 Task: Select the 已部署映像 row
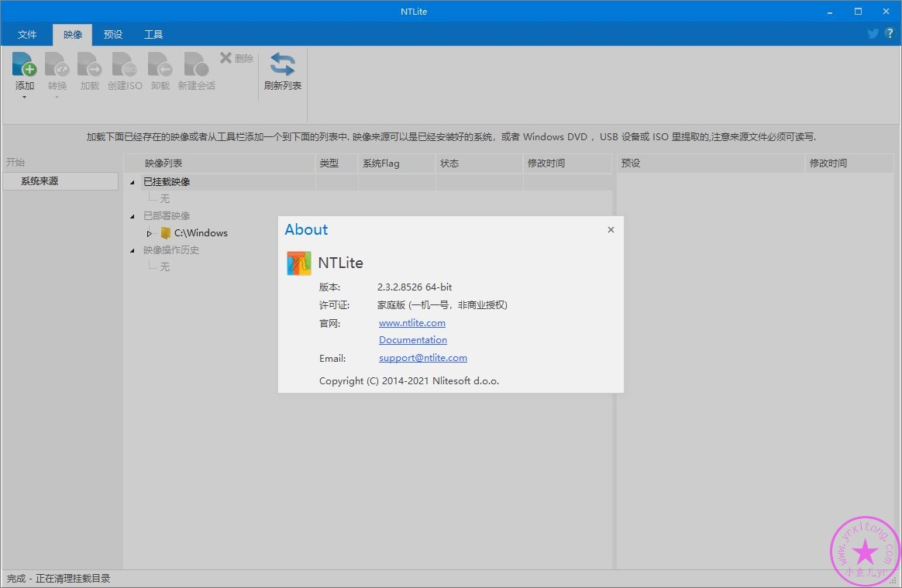pyautogui.click(x=167, y=215)
